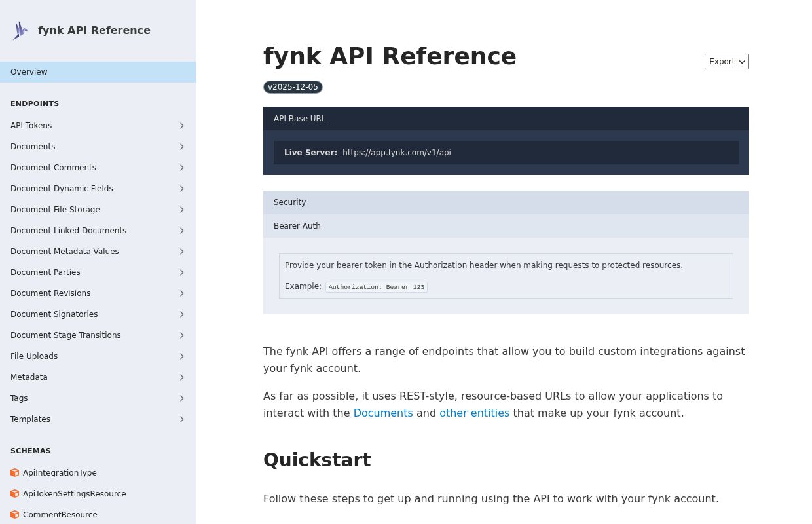Screen dimensions: 812x524
Task: Open the Documents hyperlink in the description
Action: [383, 413]
